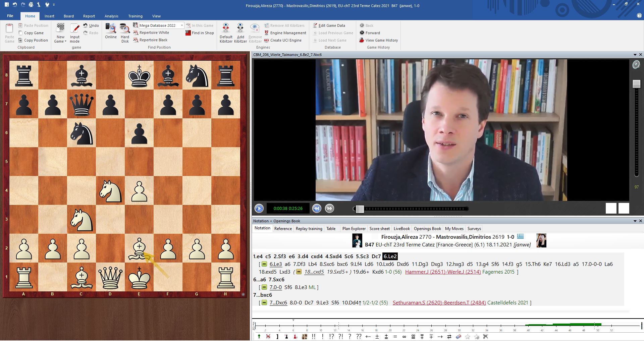Image resolution: width=644 pixels, height=341 pixels.
Task: Select the Openings Book tab
Action: tap(427, 229)
